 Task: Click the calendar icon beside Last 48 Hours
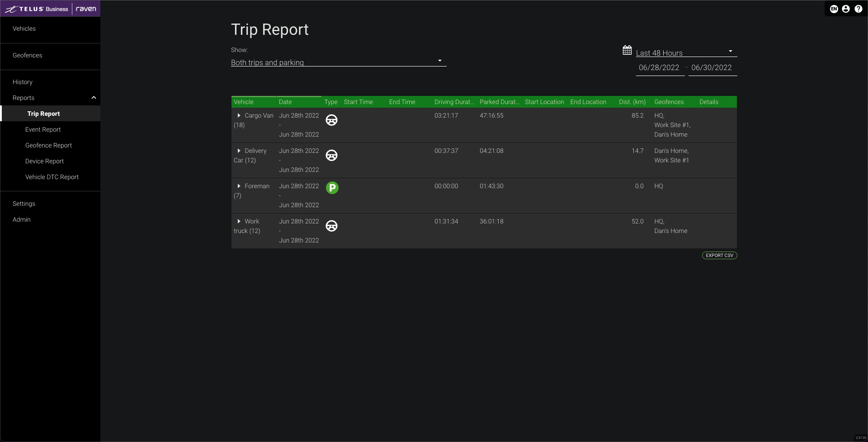[627, 50]
